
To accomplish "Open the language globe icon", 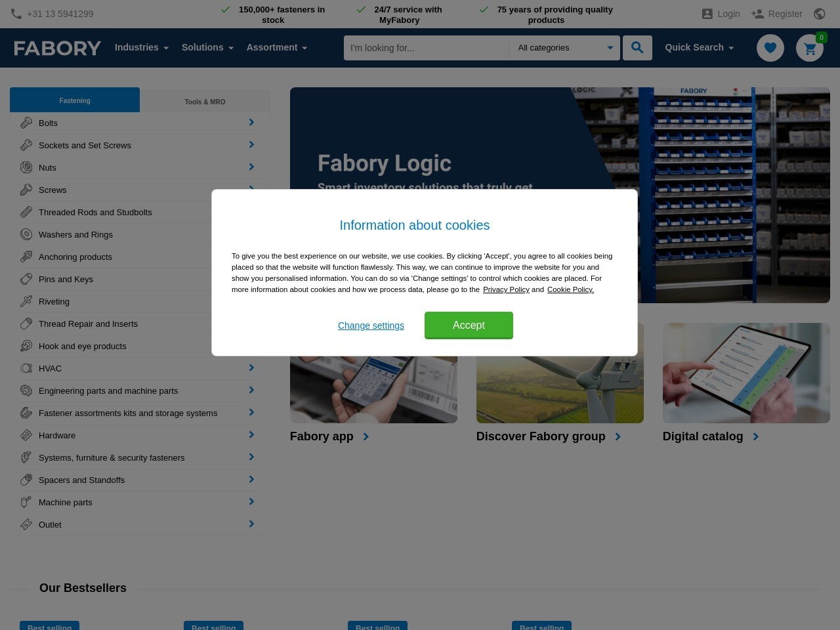I will (x=819, y=14).
